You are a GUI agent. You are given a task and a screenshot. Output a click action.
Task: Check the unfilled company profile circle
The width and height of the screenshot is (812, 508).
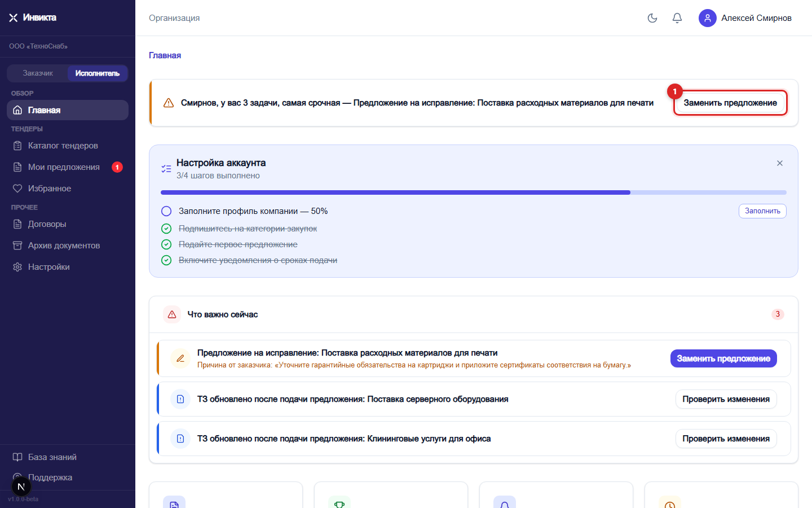pos(166,211)
